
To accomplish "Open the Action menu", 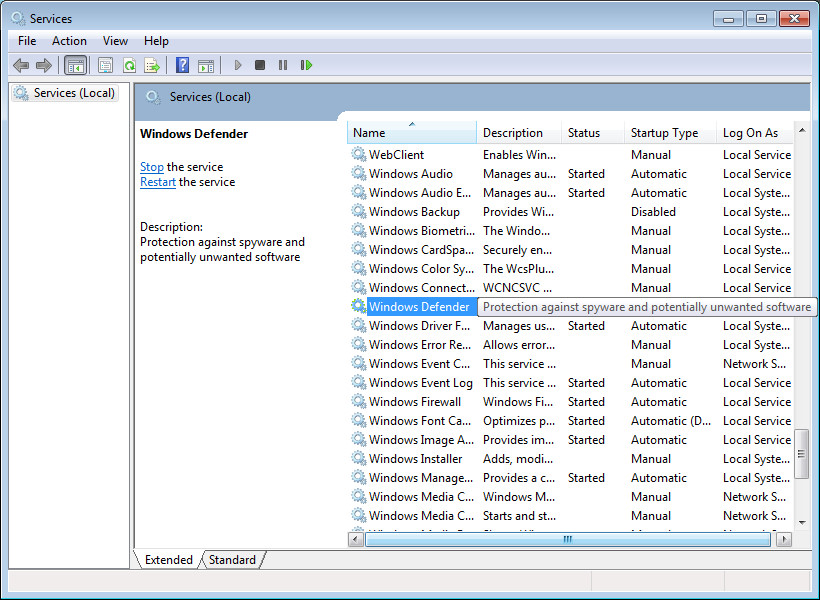I will pyautogui.click(x=69, y=41).
